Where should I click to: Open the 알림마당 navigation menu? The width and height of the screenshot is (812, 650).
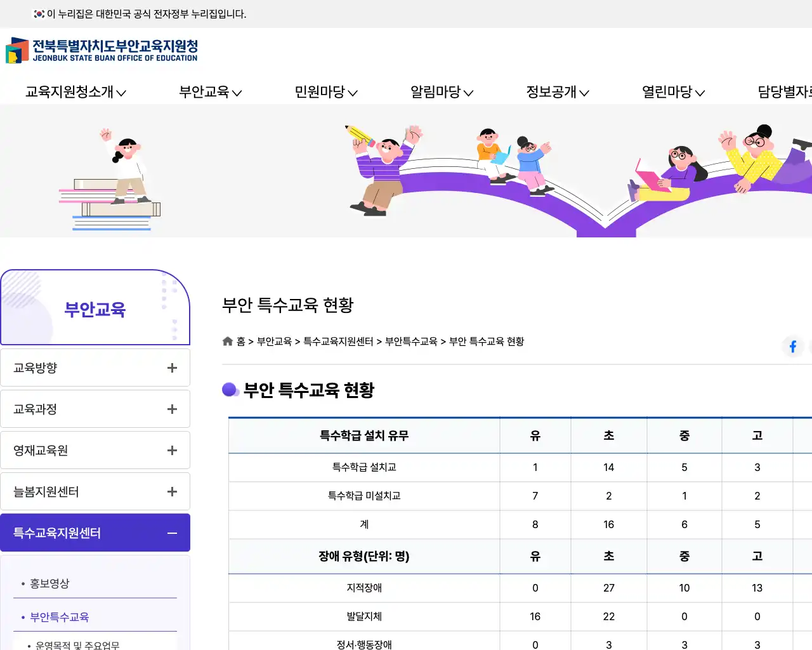[x=442, y=92]
